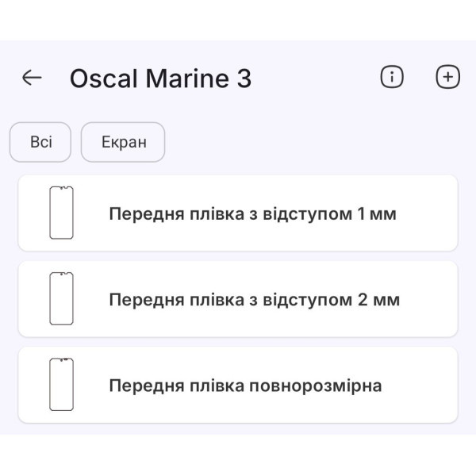The height and width of the screenshot is (476, 476).
Task: Click phone outline icon for 1 мм film
Action: pyautogui.click(x=61, y=213)
